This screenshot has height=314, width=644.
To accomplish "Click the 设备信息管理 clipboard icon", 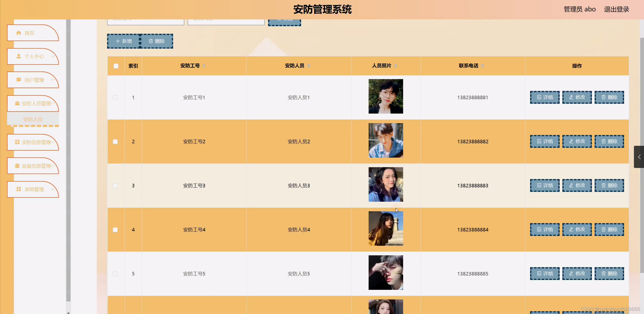I will pos(17,166).
